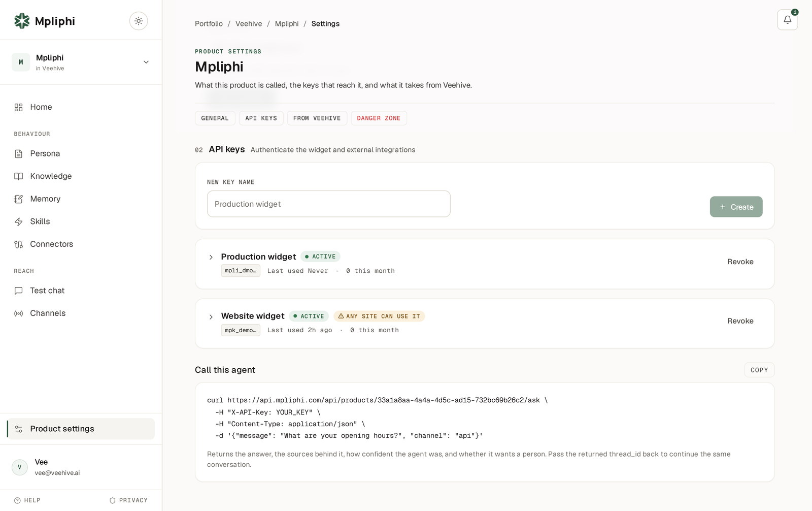Click the Knowledge sidebar label
The height and width of the screenshot is (511, 812).
51,176
